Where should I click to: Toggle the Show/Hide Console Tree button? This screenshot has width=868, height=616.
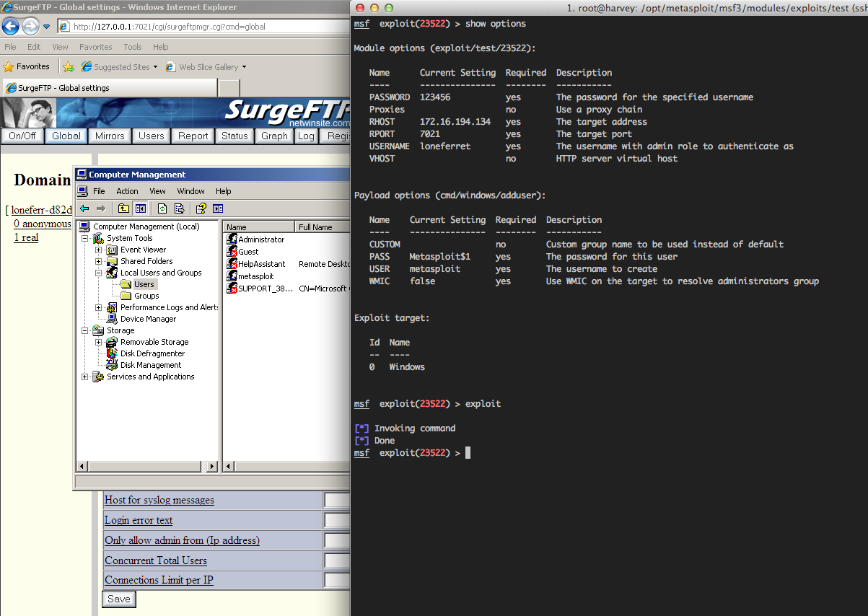tap(141, 208)
